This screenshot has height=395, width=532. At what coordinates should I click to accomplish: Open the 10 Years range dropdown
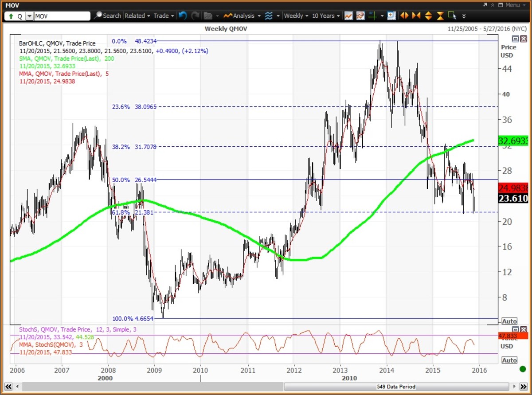click(326, 16)
